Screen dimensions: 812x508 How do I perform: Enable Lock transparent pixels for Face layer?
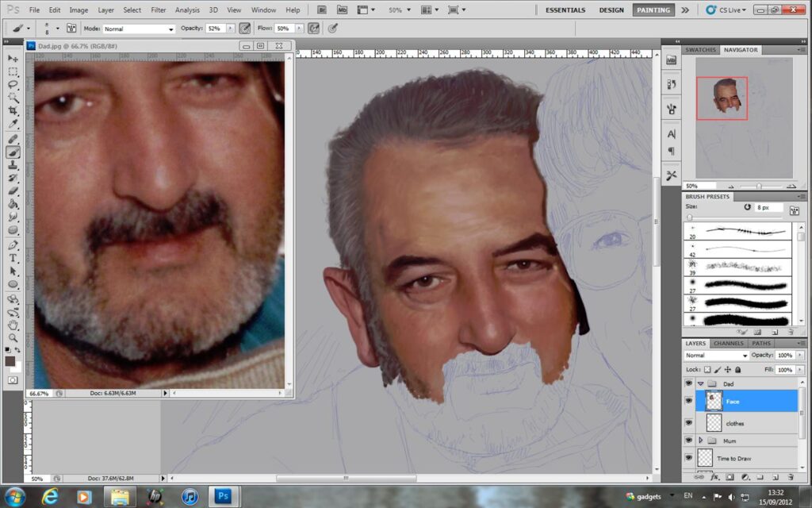[x=707, y=369]
